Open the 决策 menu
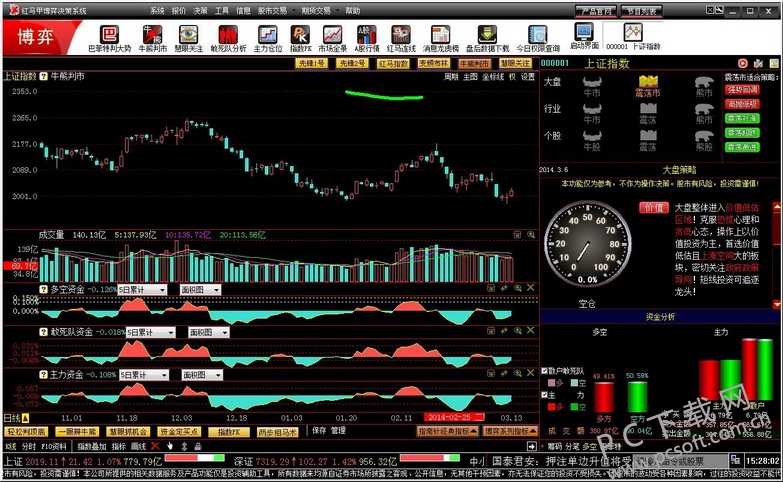This screenshot has height=482, width=783. point(200,10)
